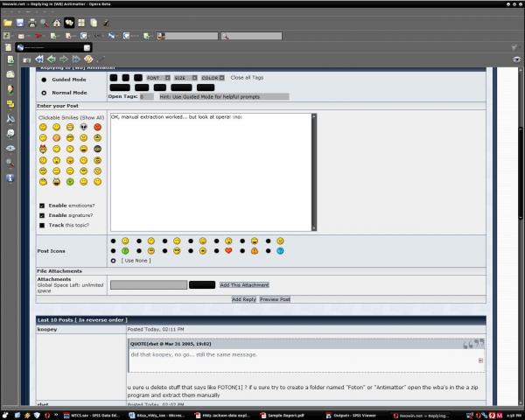Toggle the Enable signature checkbox
This screenshot has height=420, width=525.
(42, 215)
